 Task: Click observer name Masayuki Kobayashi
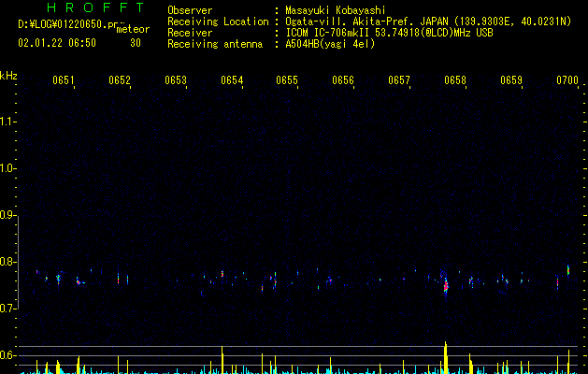336,10
